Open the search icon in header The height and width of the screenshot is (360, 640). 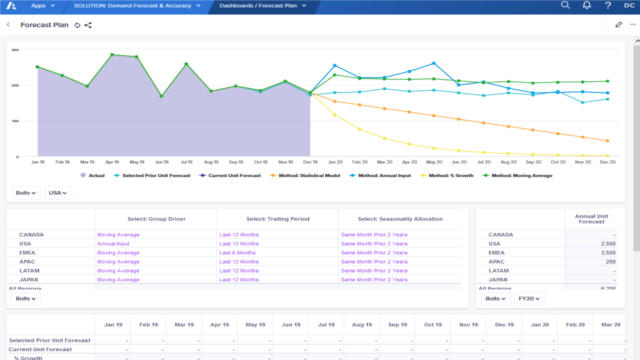coord(565,5)
